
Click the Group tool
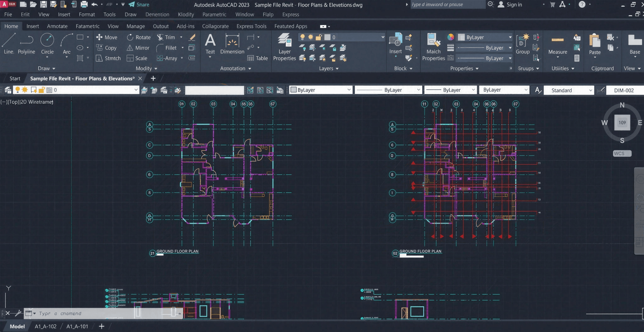[x=522, y=43]
